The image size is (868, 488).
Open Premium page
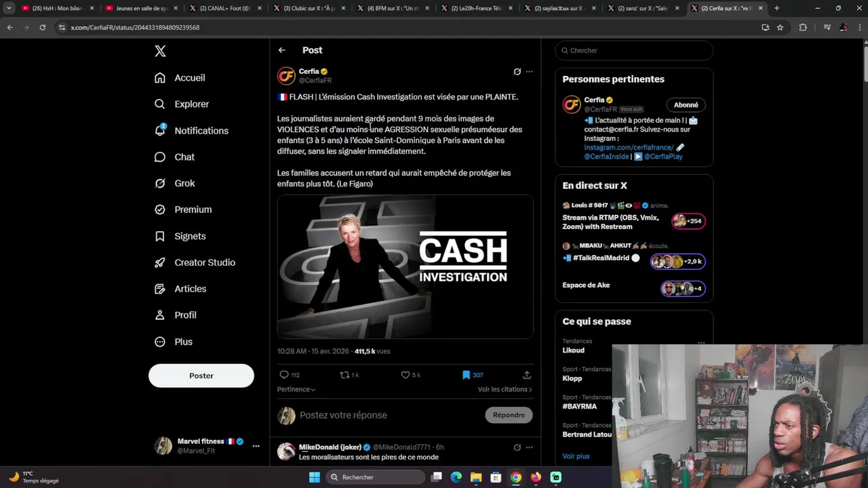coord(183,210)
